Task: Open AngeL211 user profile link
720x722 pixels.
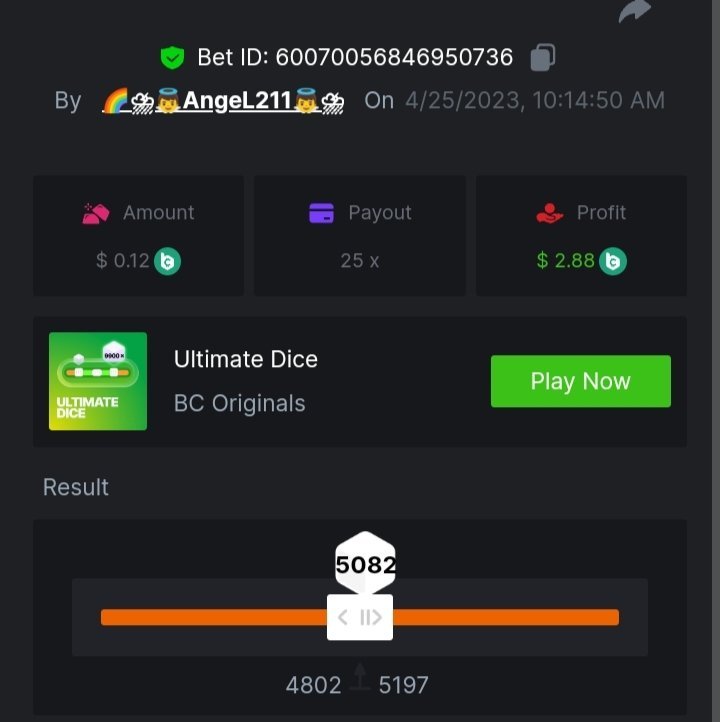Action: tap(223, 100)
